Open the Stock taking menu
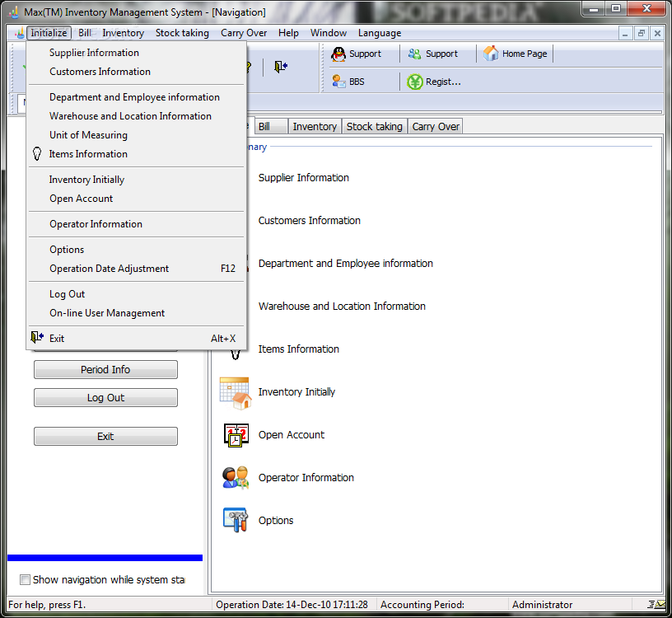 tap(182, 33)
